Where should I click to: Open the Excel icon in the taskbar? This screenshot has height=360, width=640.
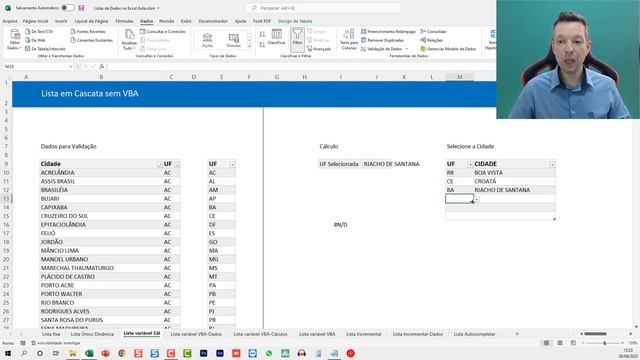(x=89, y=353)
